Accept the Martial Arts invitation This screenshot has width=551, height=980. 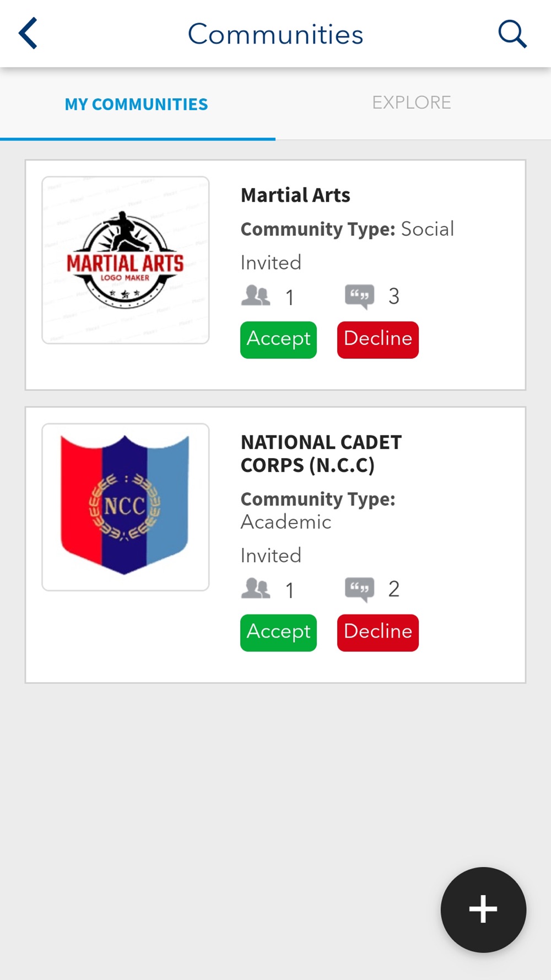pos(278,340)
